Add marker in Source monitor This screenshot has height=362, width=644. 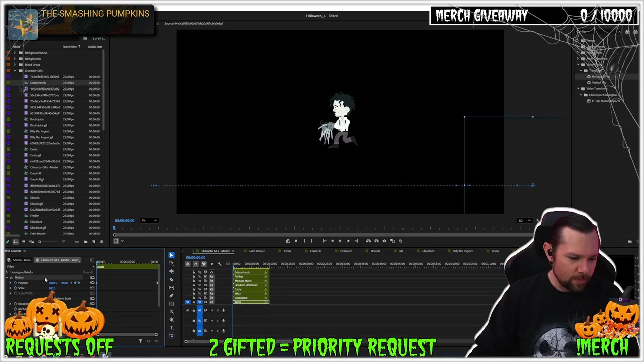click(296, 241)
